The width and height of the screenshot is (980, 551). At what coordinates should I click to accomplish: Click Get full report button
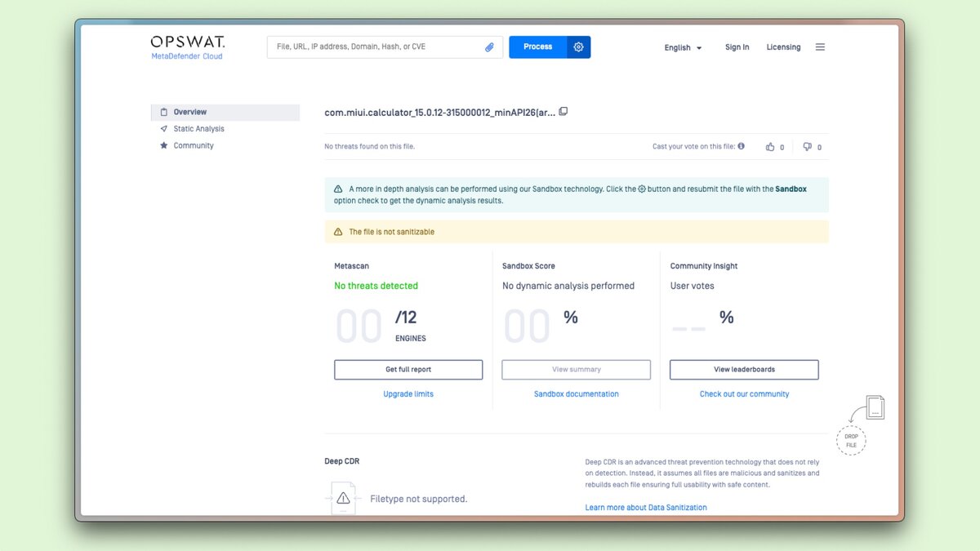408,370
